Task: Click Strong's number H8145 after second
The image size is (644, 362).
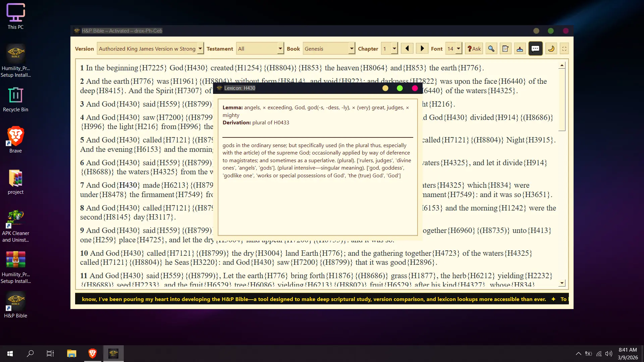Action: coord(116,217)
